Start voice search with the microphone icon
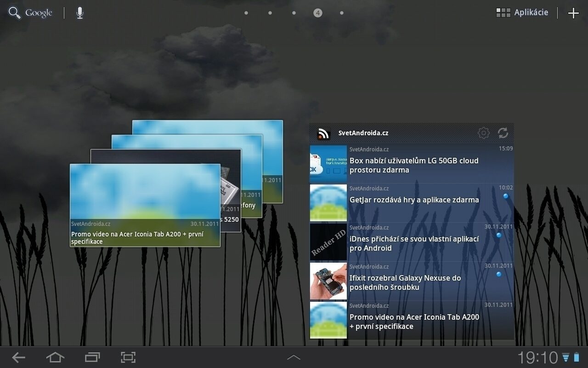Screen dimensions: 588x368 coord(79,13)
